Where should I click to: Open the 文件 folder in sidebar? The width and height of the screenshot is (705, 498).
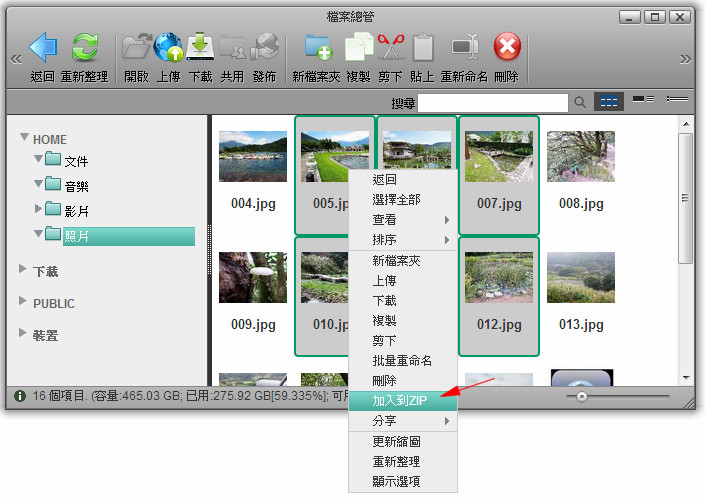click(76, 161)
